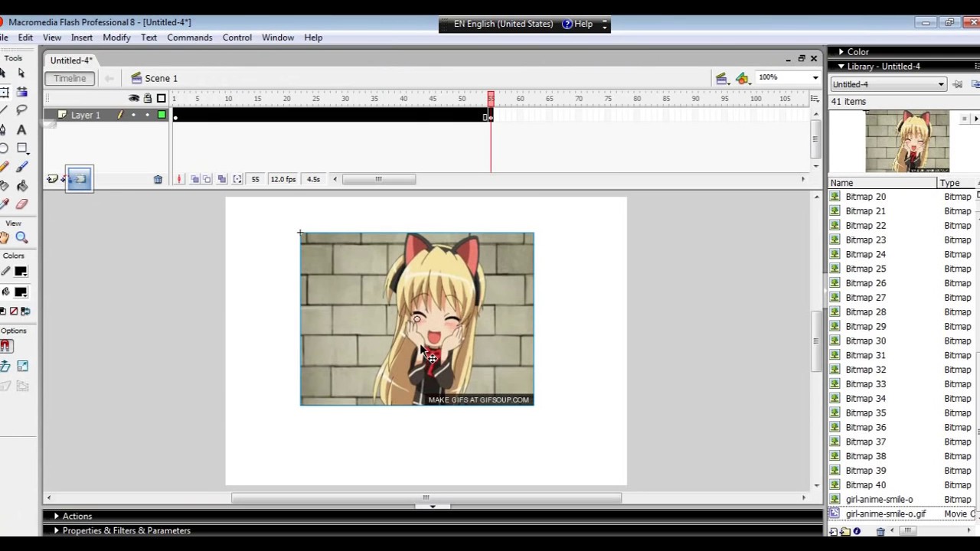Open the View menu

[x=52, y=37]
